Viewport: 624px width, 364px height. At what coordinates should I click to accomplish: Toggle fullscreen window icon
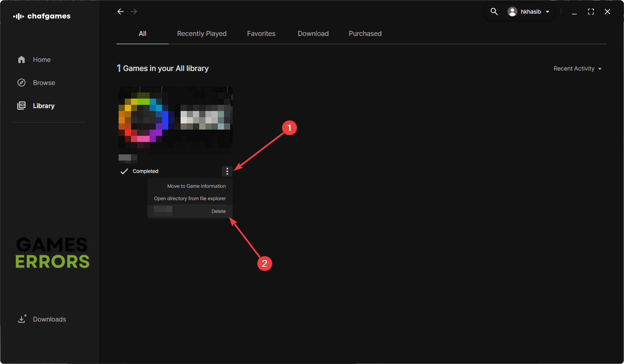[x=591, y=12]
